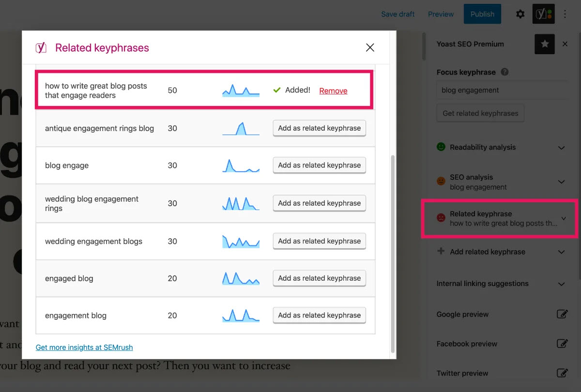581x392 pixels.
Task: Click 'wedding blog engagement rings' keyphrase text
Action: click(92, 203)
